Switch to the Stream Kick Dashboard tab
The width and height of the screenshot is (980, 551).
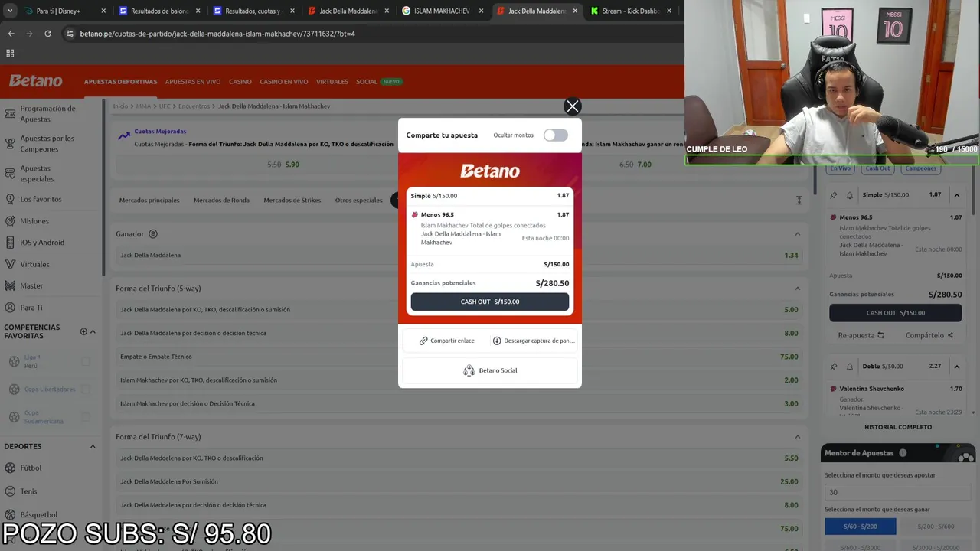pyautogui.click(x=632, y=11)
